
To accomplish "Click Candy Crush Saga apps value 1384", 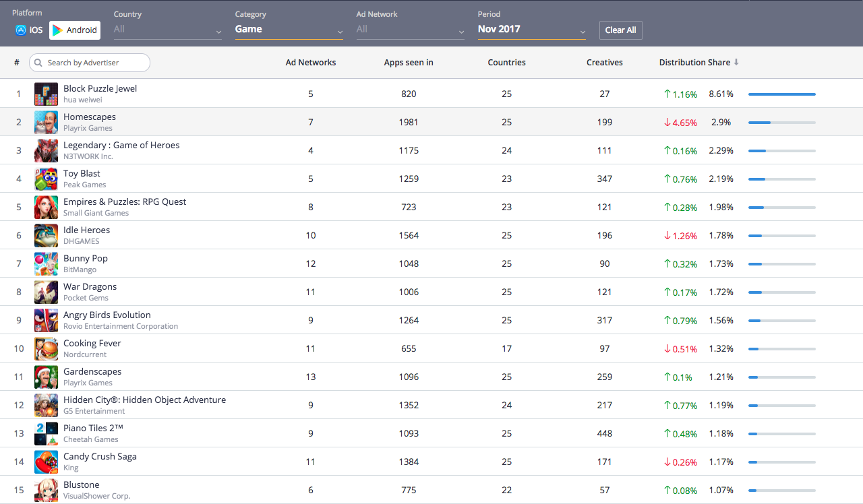I will coord(409,462).
